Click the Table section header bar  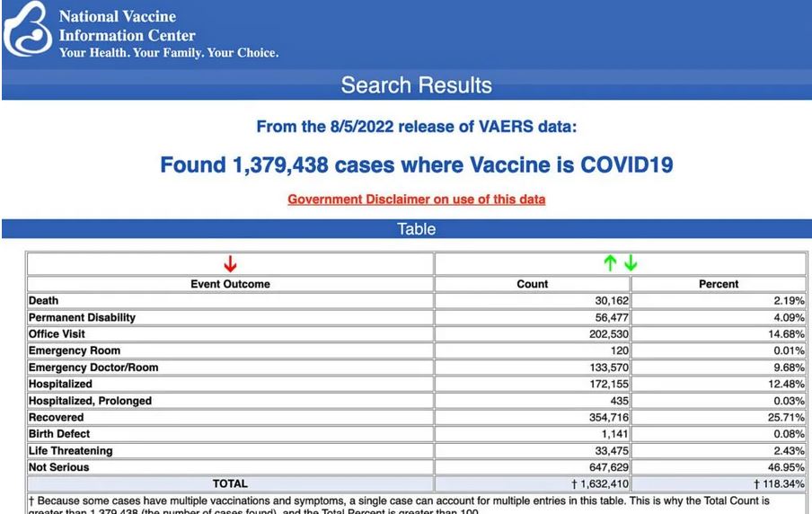416,229
